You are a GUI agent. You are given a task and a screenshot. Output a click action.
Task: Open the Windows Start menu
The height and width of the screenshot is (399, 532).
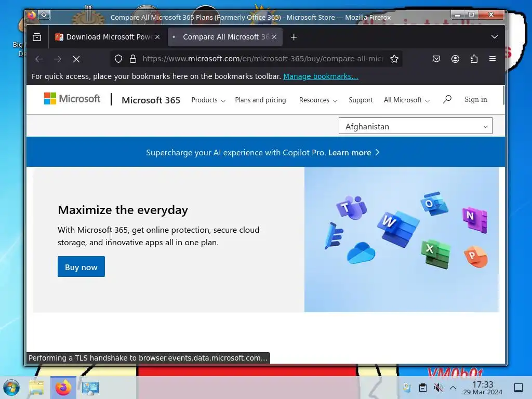[x=11, y=388]
